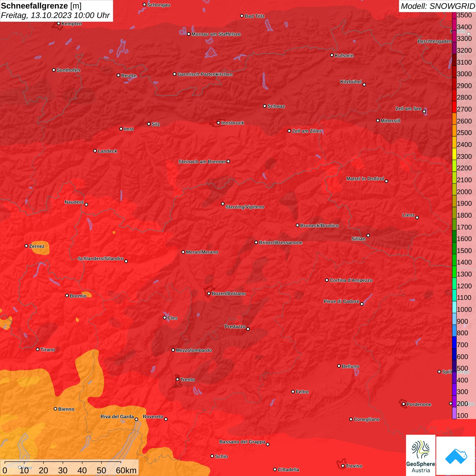Click the Mittersill label
This screenshot has width=476, height=476.
[390, 121]
